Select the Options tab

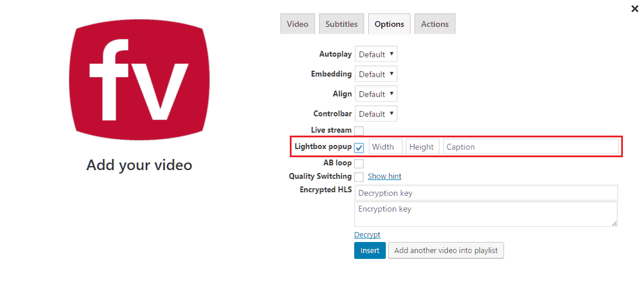pyautogui.click(x=389, y=24)
